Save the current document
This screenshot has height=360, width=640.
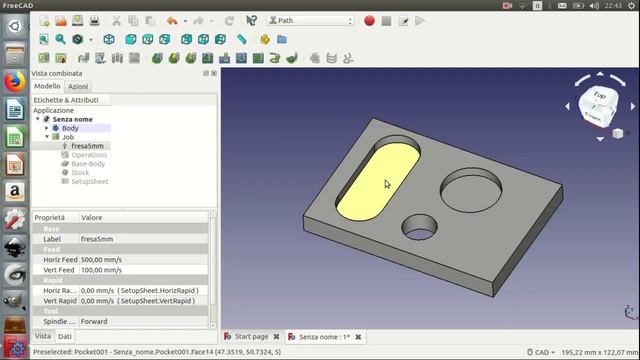click(78, 20)
